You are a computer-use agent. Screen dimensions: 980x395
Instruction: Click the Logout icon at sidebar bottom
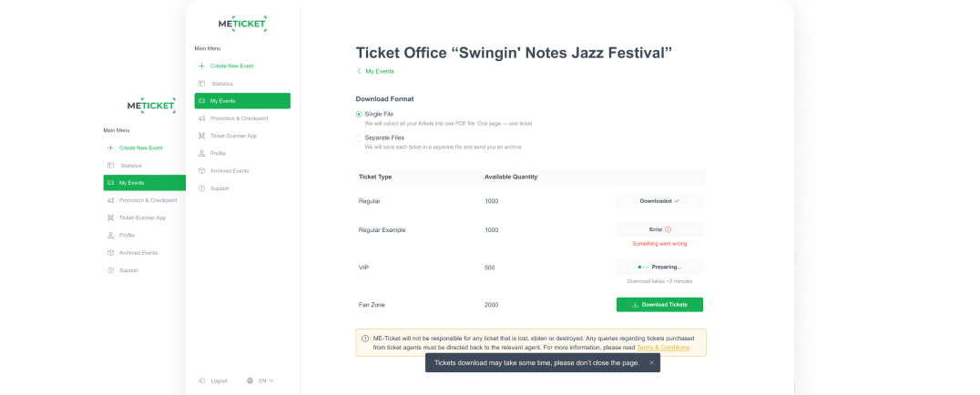point(201,380)
